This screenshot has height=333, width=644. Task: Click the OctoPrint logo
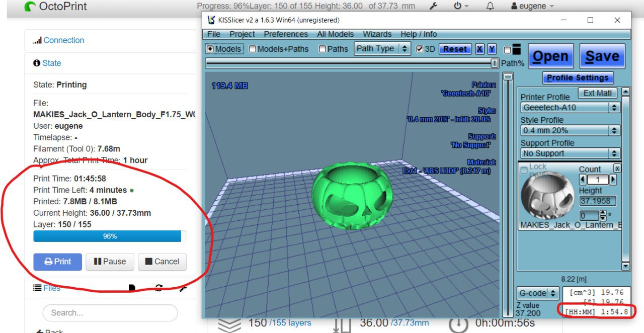[x=56, y=7]
